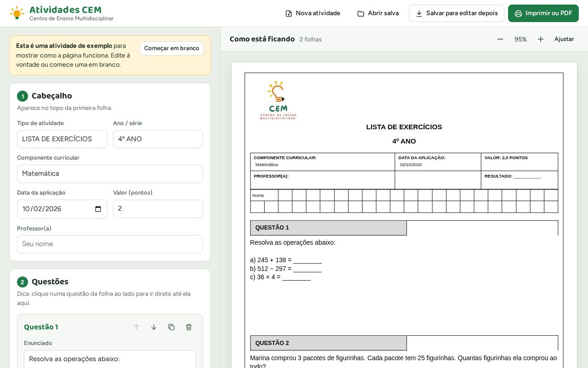Screen dimensions: 588x368
Task: Click 'RESULTADO' cell in preview table
Action: (519, 180)
